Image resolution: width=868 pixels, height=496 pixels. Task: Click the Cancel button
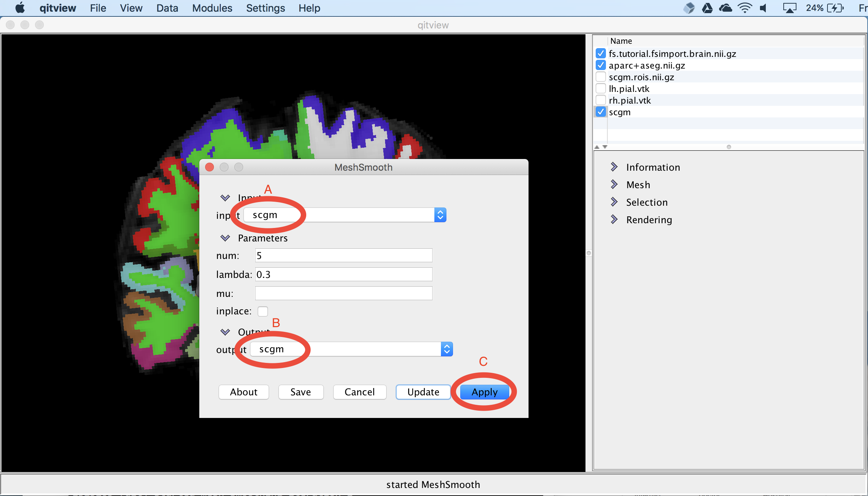pyautogui.click(x=359, y=392)
